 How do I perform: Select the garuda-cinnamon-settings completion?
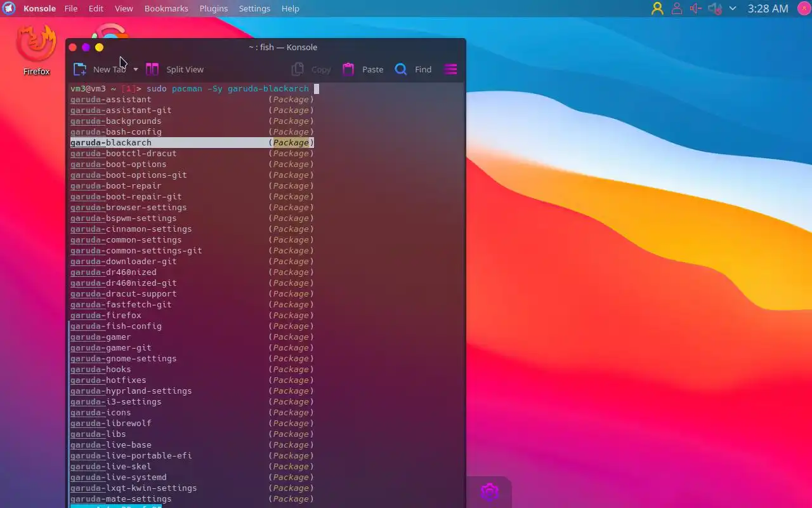[192, 229]
